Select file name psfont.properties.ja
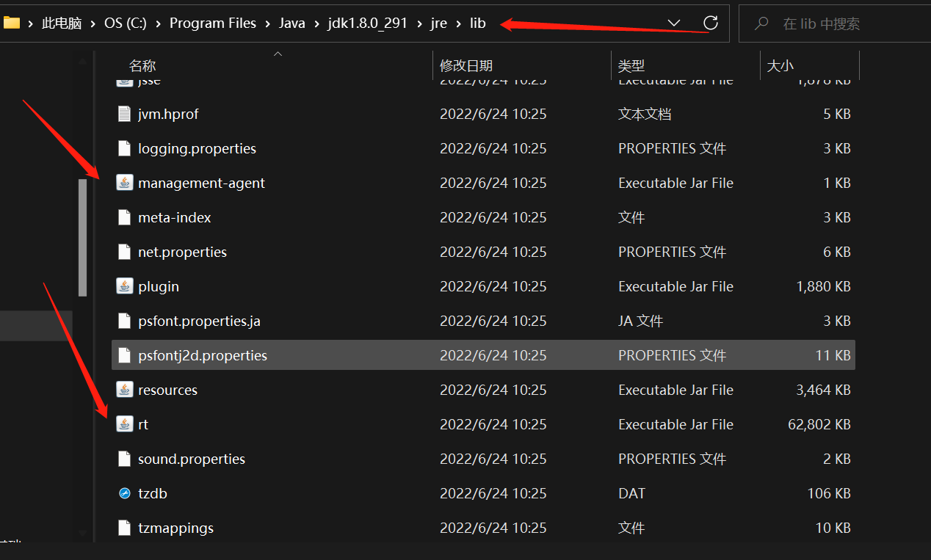This screenshot has width=931, height=560. click(x=199, y=321)
